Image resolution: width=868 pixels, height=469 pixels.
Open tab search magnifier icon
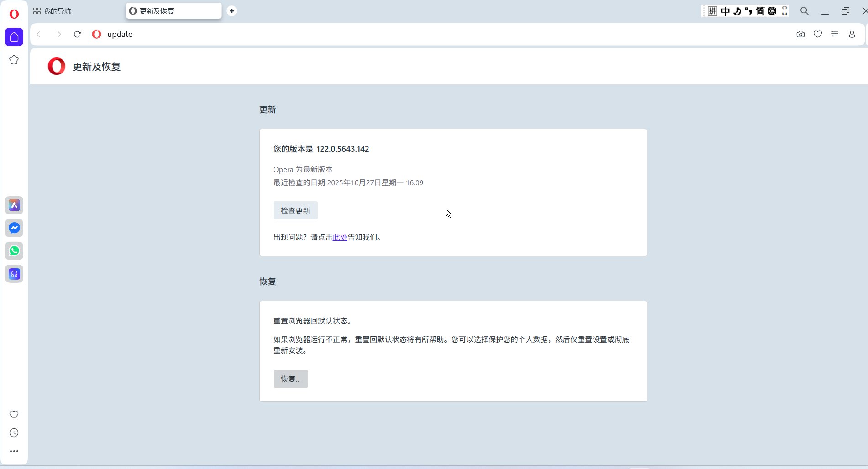pos(805,10)
